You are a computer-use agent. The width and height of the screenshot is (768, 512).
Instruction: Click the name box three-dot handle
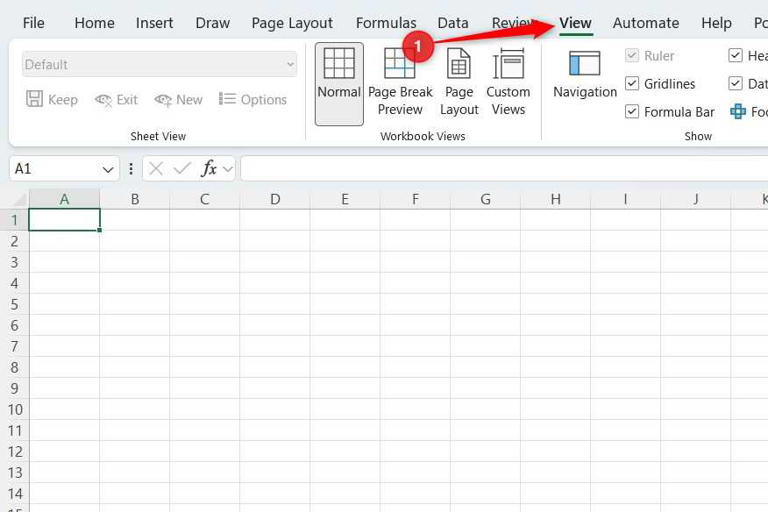point(131,169)
